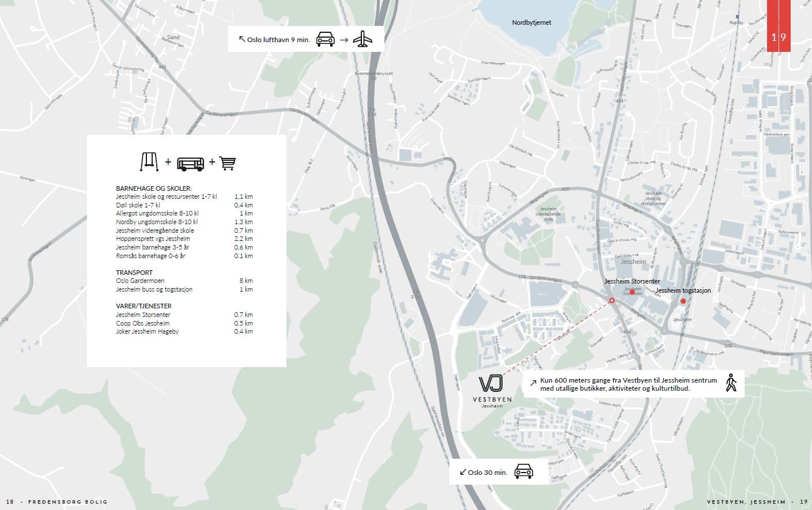Screen dimensions: 812x510
Task: Click the TRANSPORT section heading
Action: [134, 273]
